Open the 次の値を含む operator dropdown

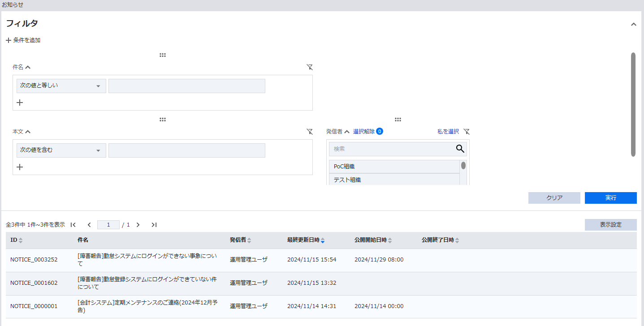pos(61,150)
